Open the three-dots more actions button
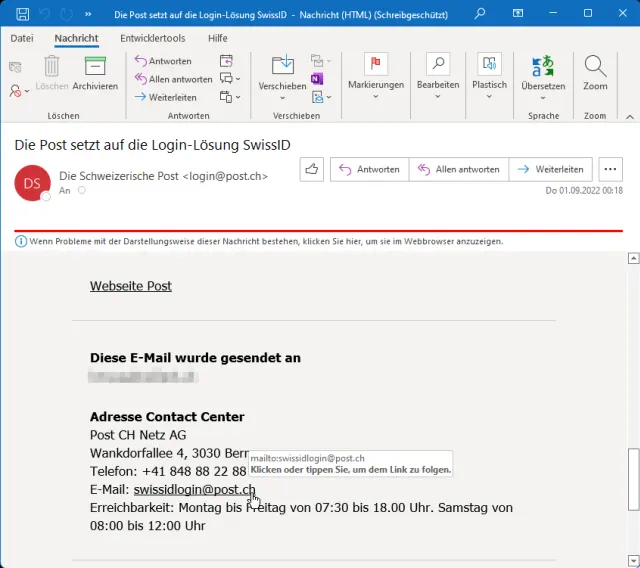 611,169
